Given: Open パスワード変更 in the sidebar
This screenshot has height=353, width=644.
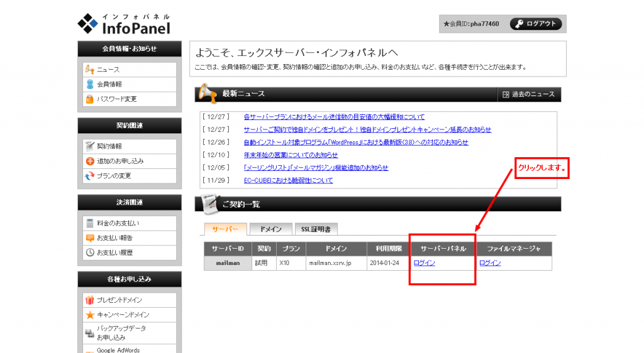Looking at the screenshot, I should click(130, 99).
